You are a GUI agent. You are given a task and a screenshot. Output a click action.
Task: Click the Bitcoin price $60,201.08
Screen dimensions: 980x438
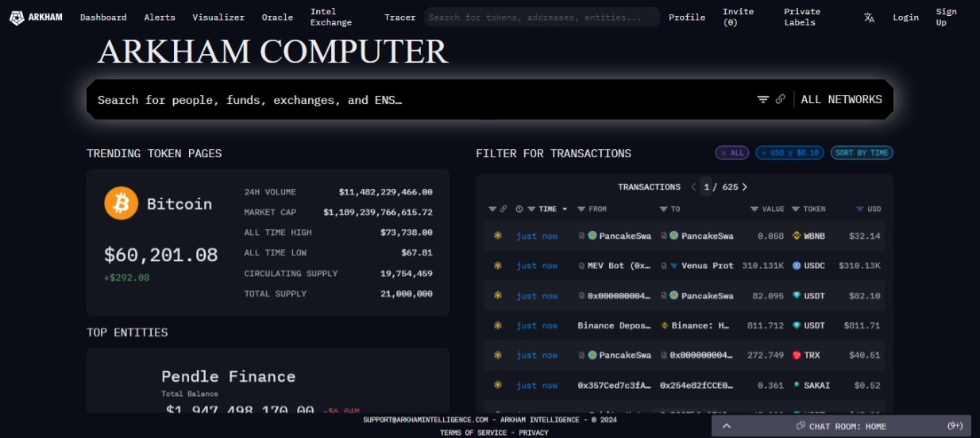(161, 255)
